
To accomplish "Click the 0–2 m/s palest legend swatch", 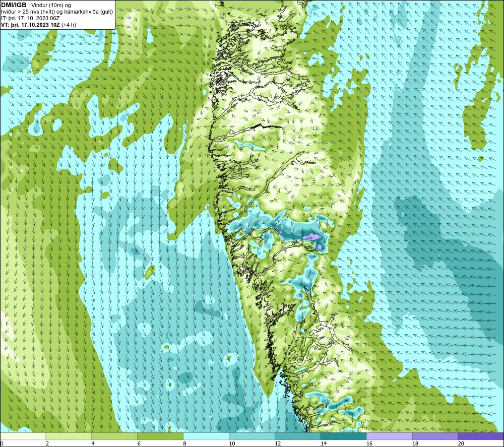I will [x=23, y=436].
